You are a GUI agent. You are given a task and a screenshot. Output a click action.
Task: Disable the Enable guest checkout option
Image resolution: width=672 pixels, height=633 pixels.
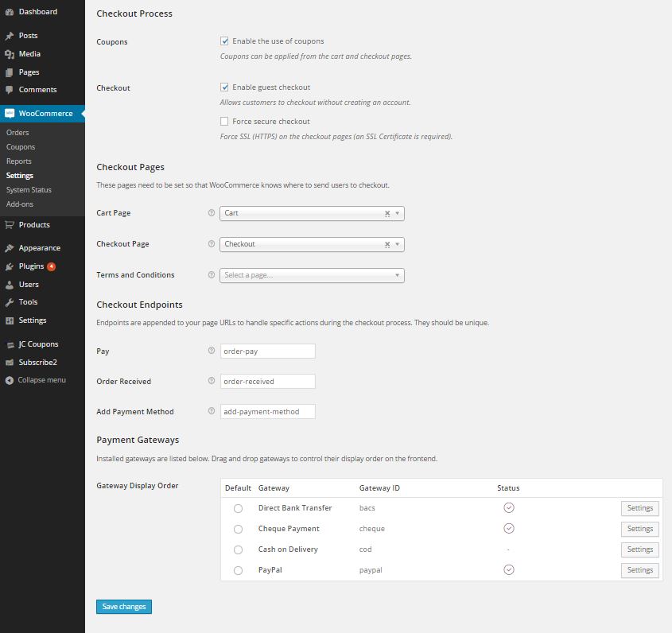tap(224, 87)
